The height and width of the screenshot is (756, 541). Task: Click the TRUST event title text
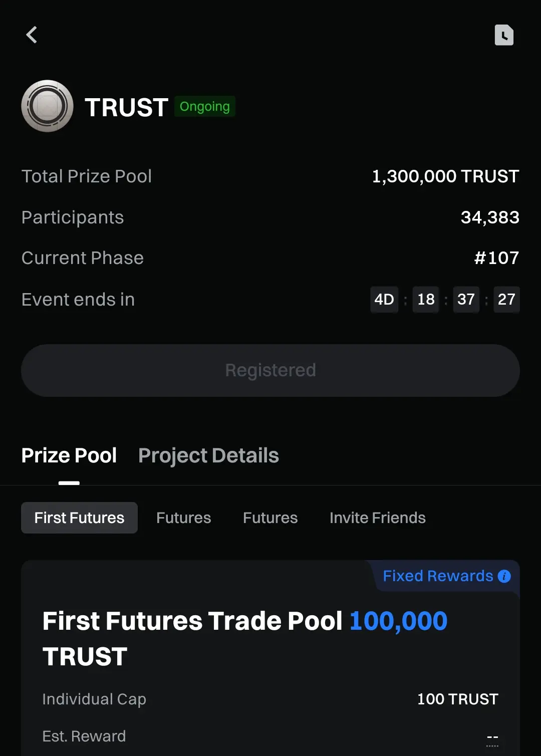[126, 107]
